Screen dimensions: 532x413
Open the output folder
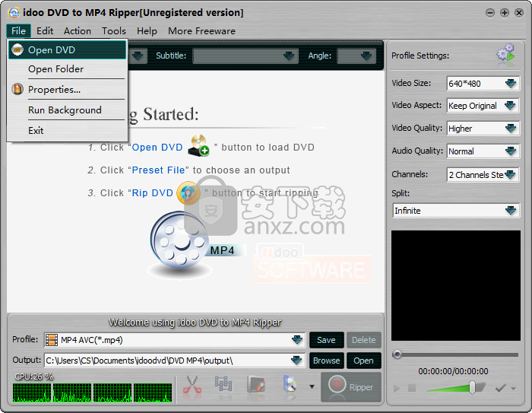pos(364,361)
